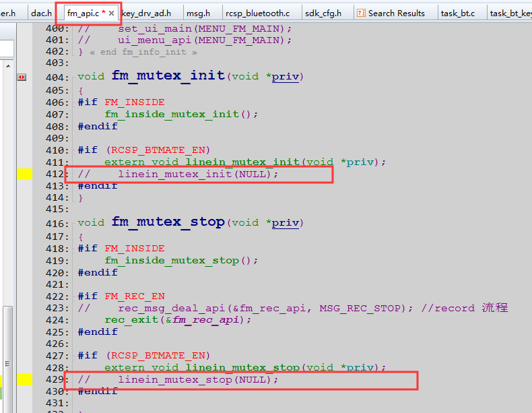Image resolution: width=532 pixels, height=413 pixels.
Task: Click the #endif on line 408
Action: click(x=98, y=126)
